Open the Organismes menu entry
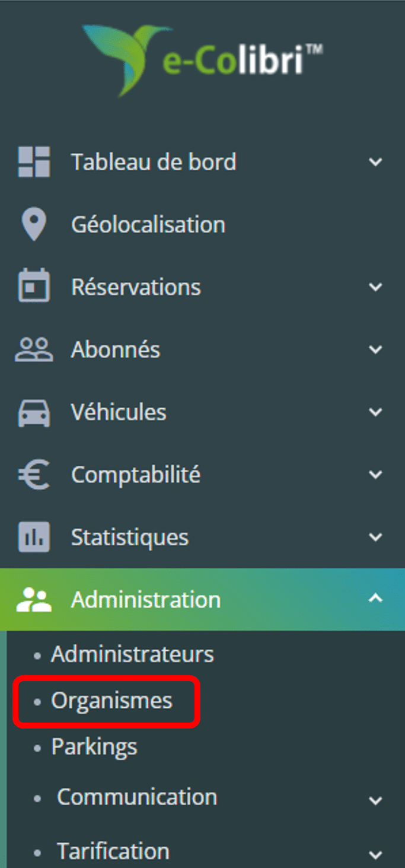The width and height of the screenshot is (405, 868). (111, 701)
